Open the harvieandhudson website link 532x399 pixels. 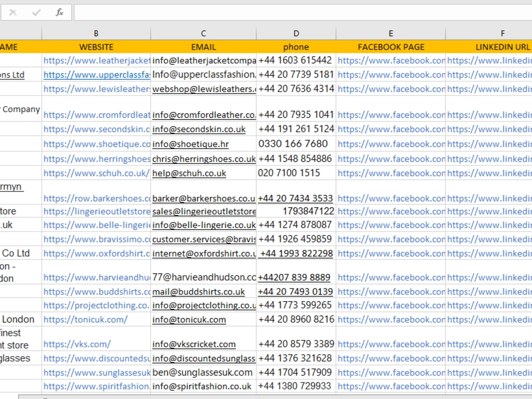pyautogui.click(x=97, y=278)
